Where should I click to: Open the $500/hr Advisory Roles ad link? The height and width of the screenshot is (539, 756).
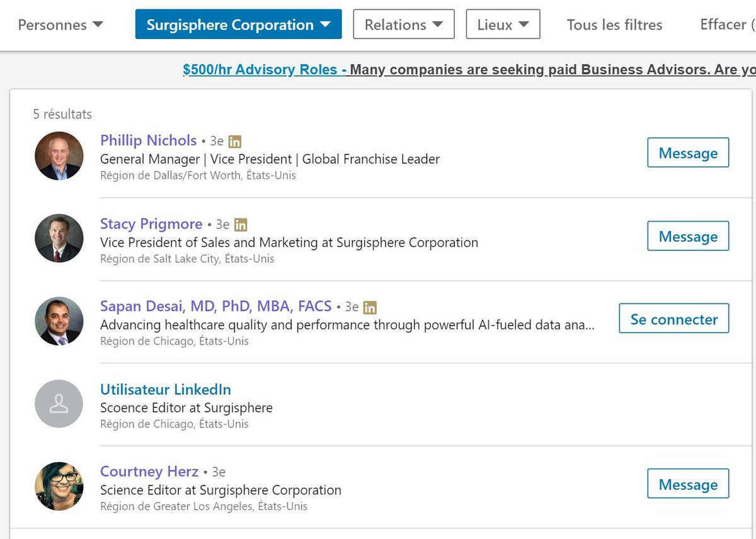[265, 70]
